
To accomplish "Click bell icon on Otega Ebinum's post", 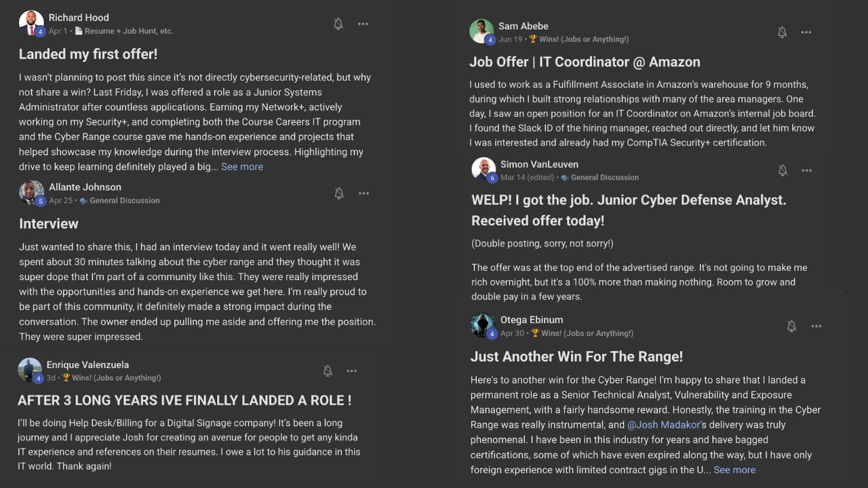I will click(x=791, y=327).
